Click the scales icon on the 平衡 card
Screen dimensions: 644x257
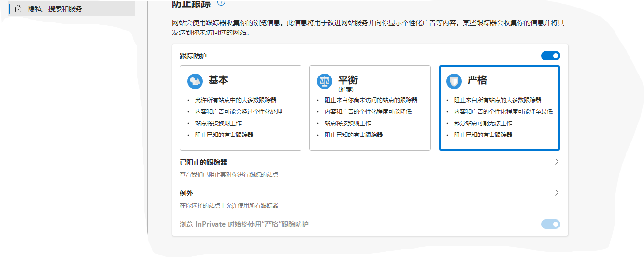[325, 81]
